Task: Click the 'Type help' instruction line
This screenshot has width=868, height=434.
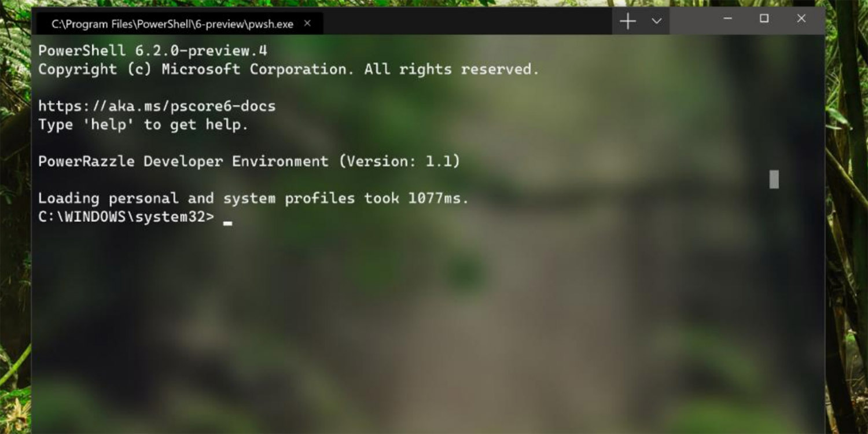Action: pos(143,124)
